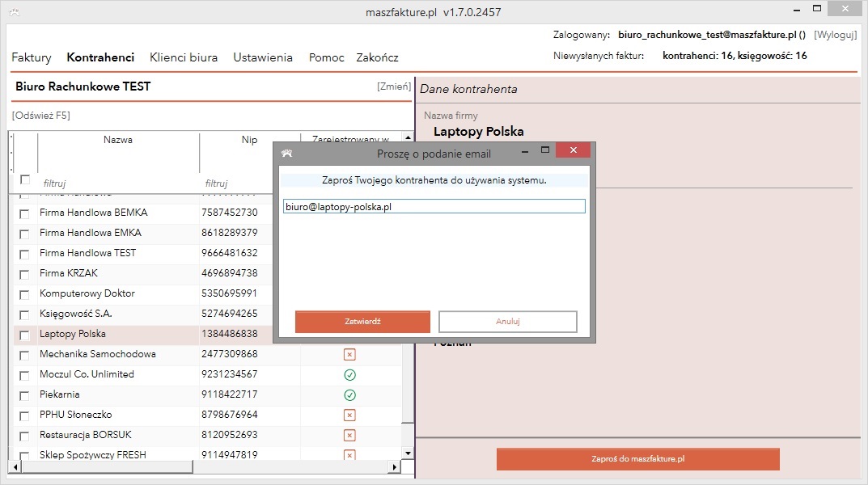
Task: Select the Komputerowy Doktor name cell
Action: point(118,293)
